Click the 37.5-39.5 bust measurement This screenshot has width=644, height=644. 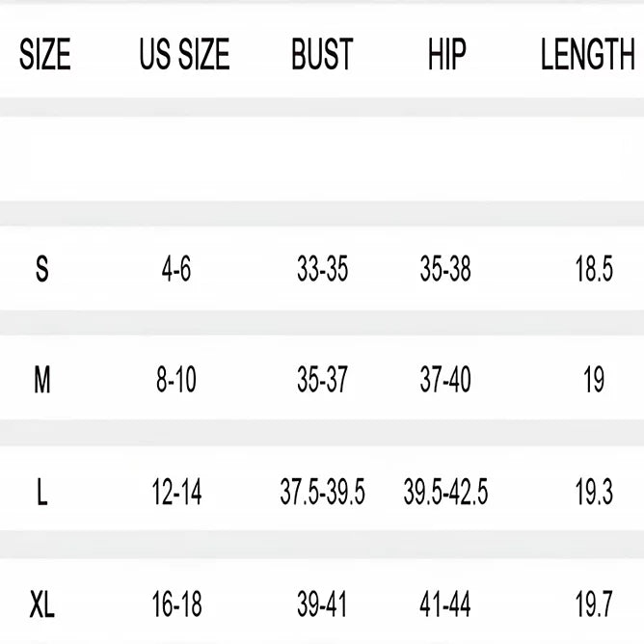point(322,492)
